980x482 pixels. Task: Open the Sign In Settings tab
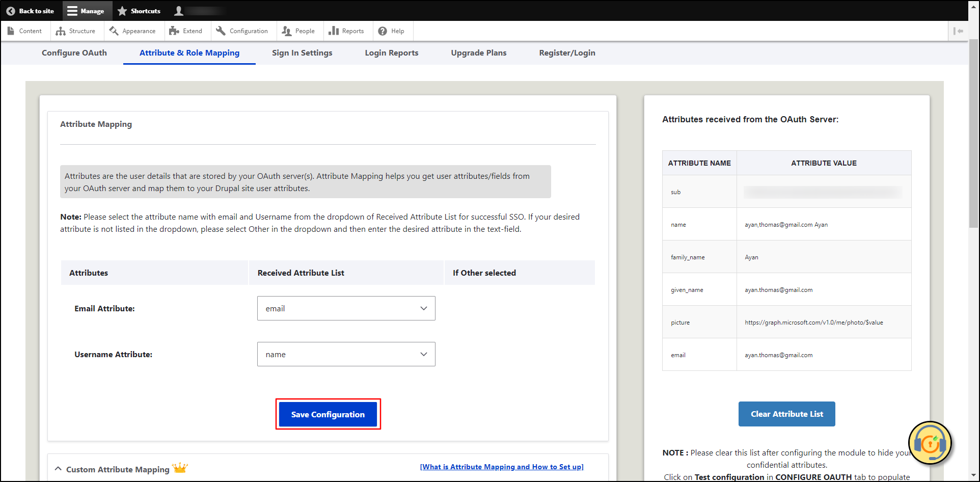click(302, 52)
